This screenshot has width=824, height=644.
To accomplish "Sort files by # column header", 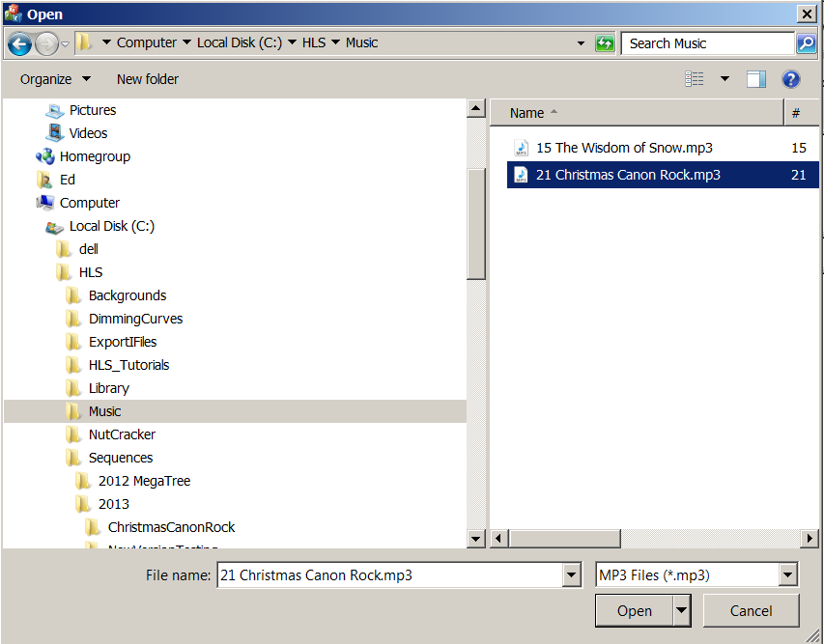I will pos(802,113).
